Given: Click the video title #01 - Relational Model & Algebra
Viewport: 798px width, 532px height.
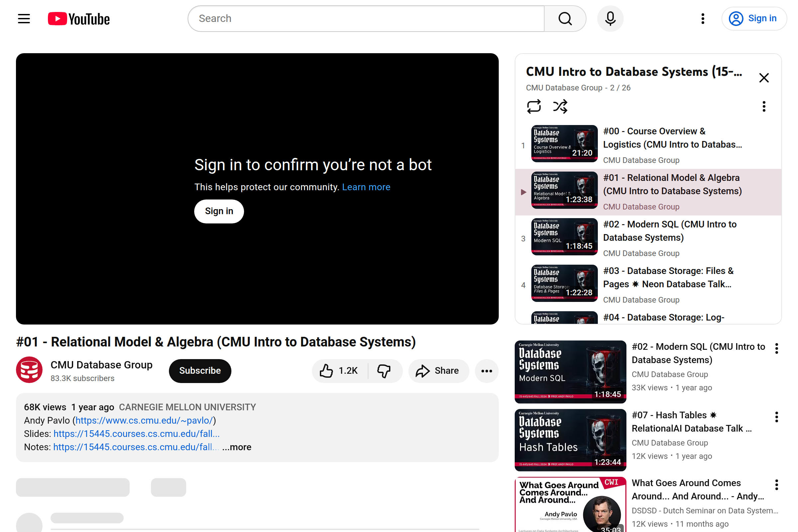Looking at the screenshot, I should click(x=216, y=342).
